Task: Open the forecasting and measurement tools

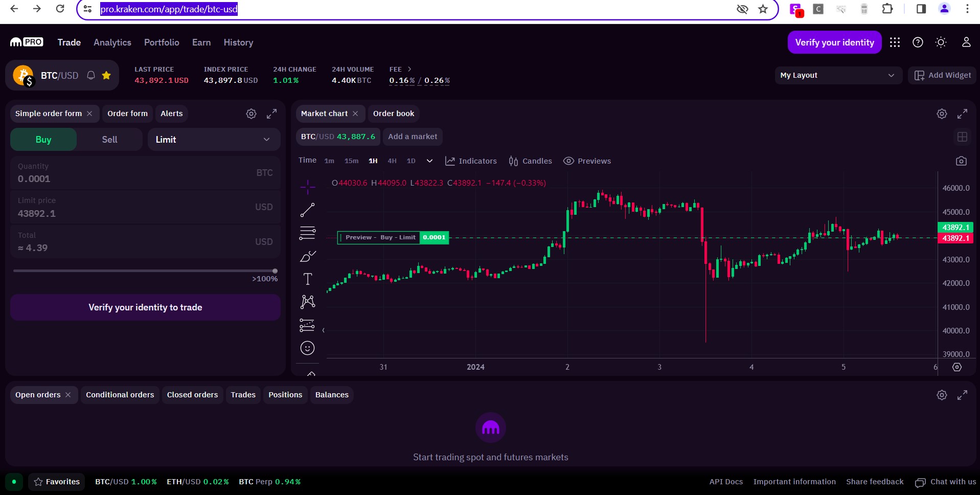Action: tap(307, 325)
